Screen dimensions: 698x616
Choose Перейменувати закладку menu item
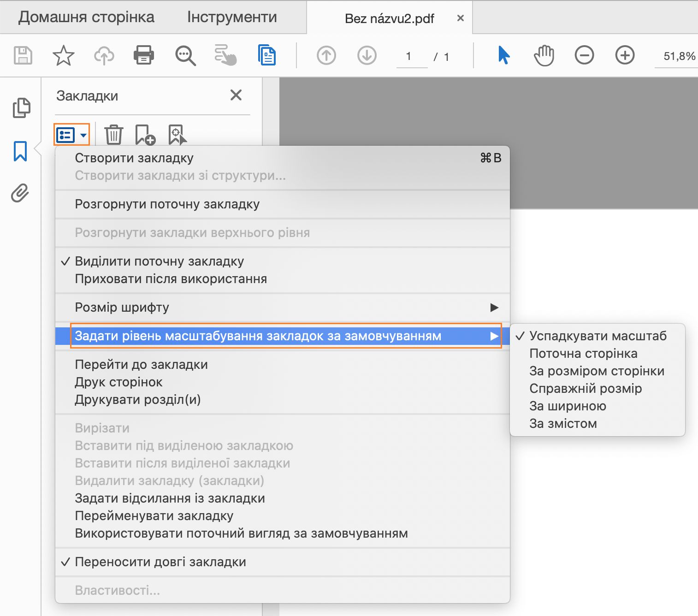[x=282, y=516]
